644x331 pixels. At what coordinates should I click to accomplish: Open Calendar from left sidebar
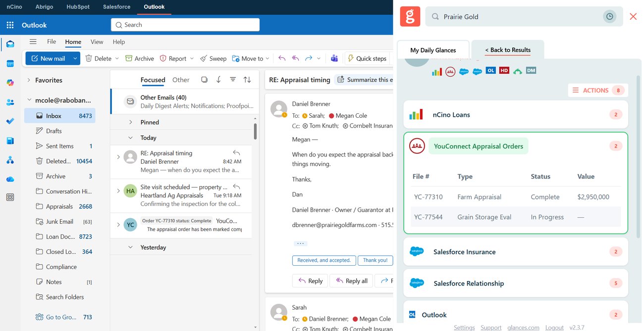[x=10, y=63]
